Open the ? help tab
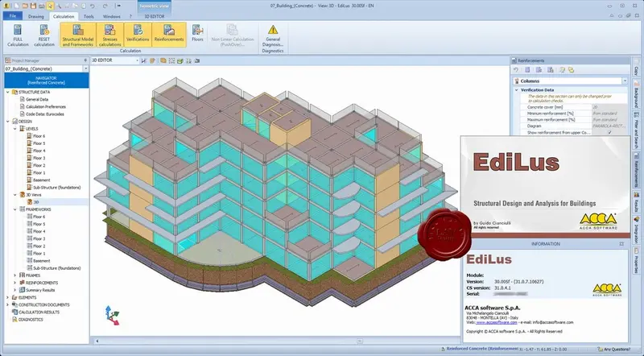 130,16
